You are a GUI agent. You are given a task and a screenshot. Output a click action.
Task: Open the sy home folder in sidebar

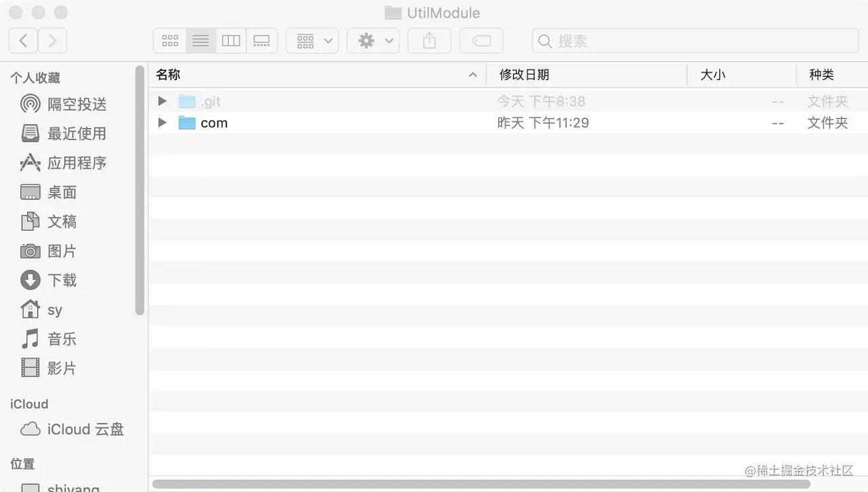click(x=42, y=310)
